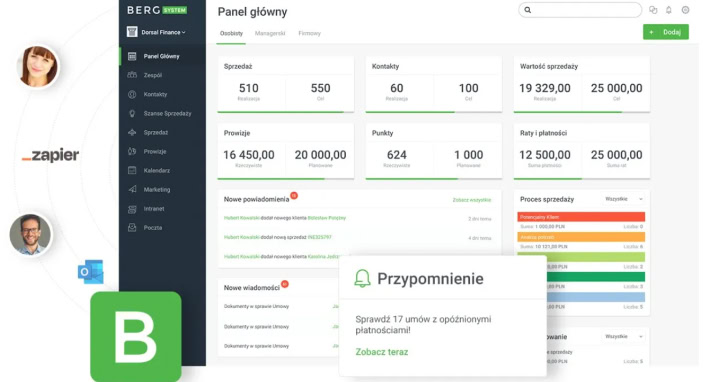Open the Kontakty sidebar icon
Viewport: 706px width, 382px height.
tap(132, 95)
